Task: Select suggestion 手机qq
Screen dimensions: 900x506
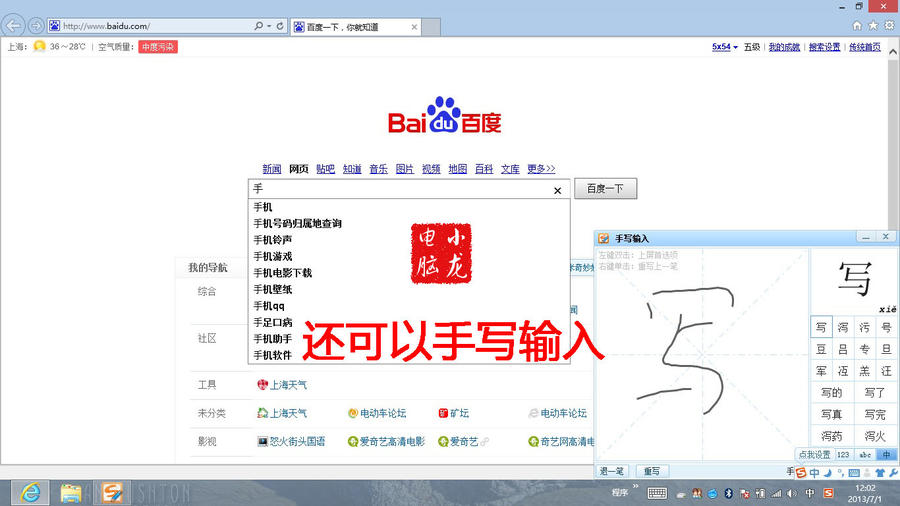Action: (269, 306)
